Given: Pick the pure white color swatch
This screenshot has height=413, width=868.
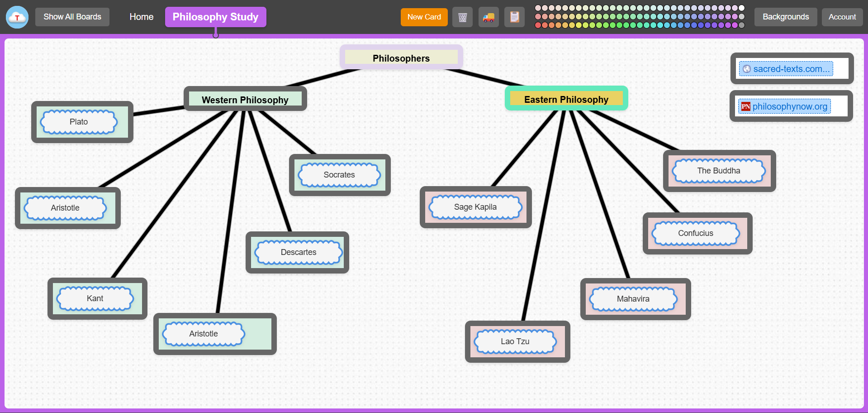Looking at the screenshot, I should 741,8.
